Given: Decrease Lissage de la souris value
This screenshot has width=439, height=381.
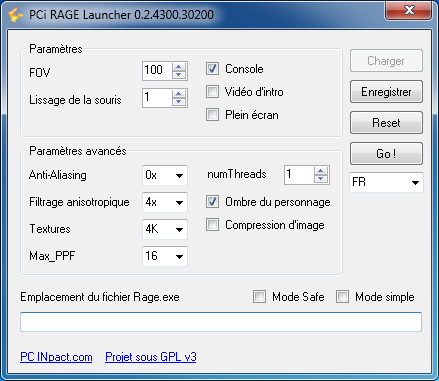Looking at the screenshot, I should point(179,102).
